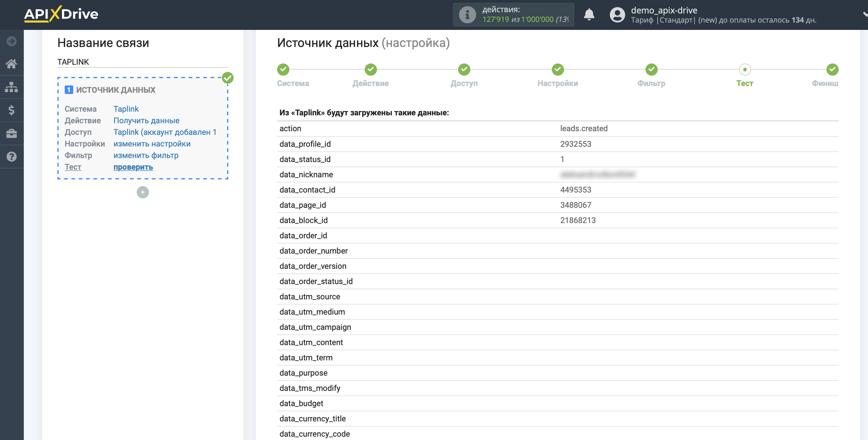Open connections sitemap icon
The image size is (868, 440).
(12, 87)
